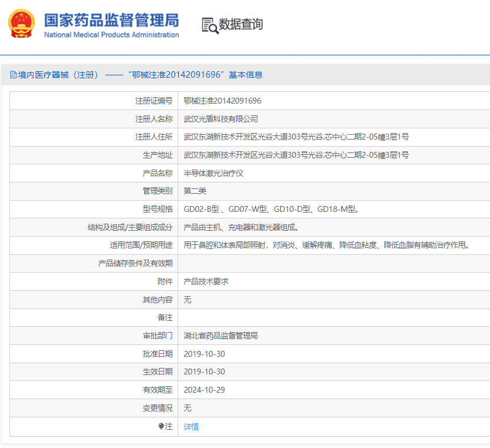Screen dimensions: 490x448
Task: Select expiry date 2024-10-29
Action: point(204,390)
